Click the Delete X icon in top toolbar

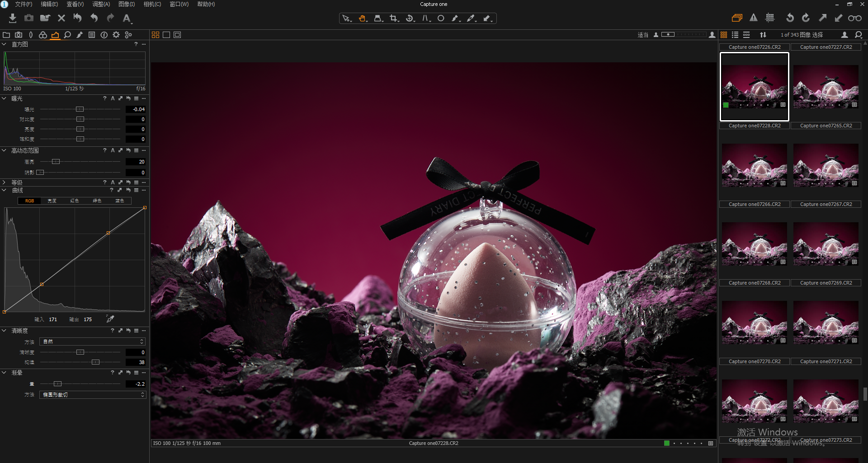pyautogui.click(x=61, y=18)
